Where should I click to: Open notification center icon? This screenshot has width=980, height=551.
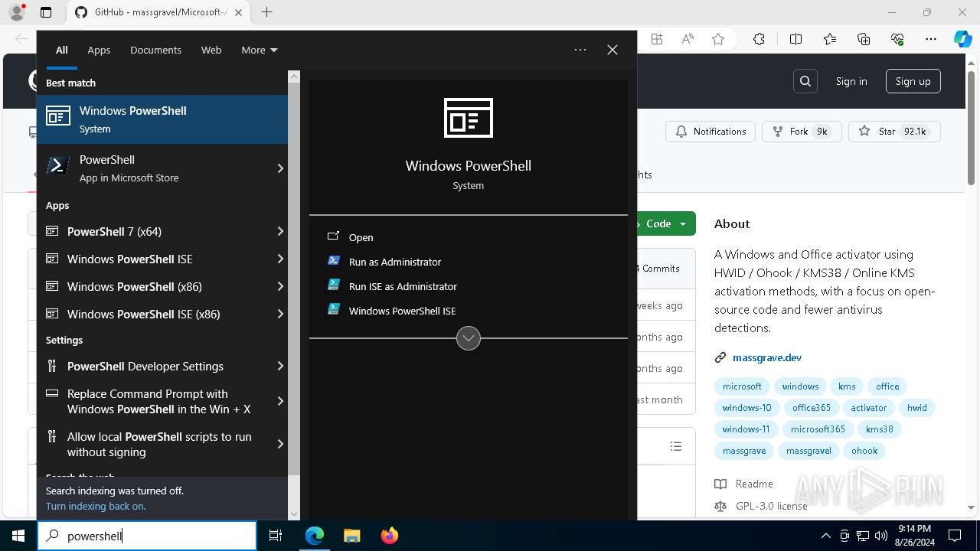pos(955,536)
